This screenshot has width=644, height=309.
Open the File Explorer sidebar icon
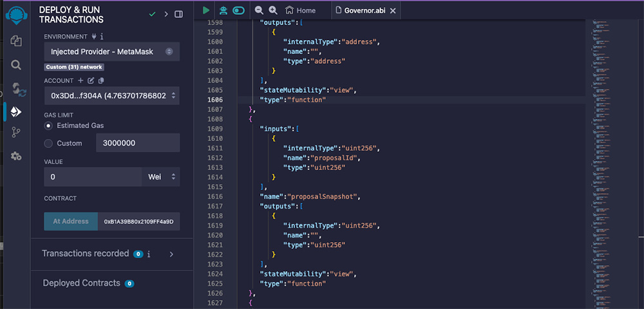[x=16, y=41]
